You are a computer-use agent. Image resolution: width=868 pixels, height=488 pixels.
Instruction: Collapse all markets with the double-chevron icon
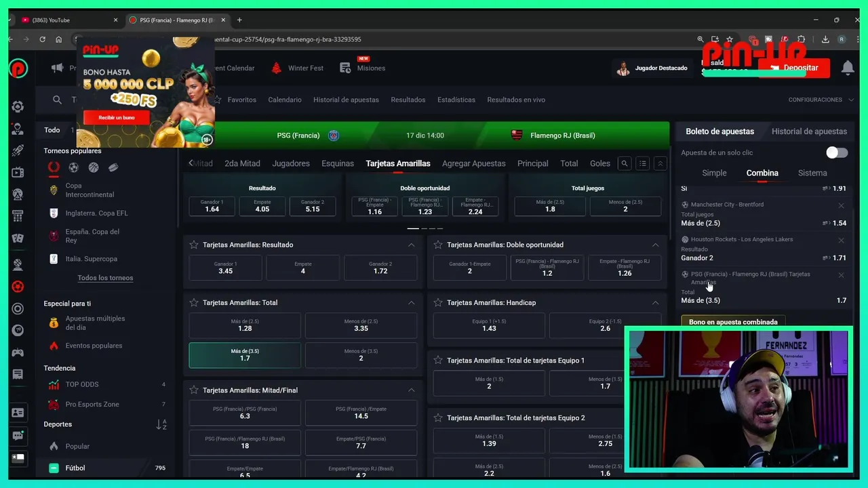click(x=660, y=163)
